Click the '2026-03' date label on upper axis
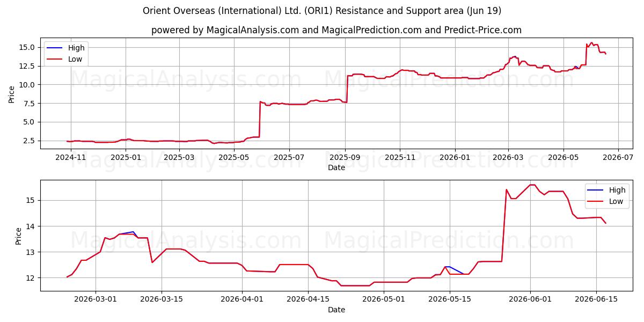644x322 pixels. 508,157
